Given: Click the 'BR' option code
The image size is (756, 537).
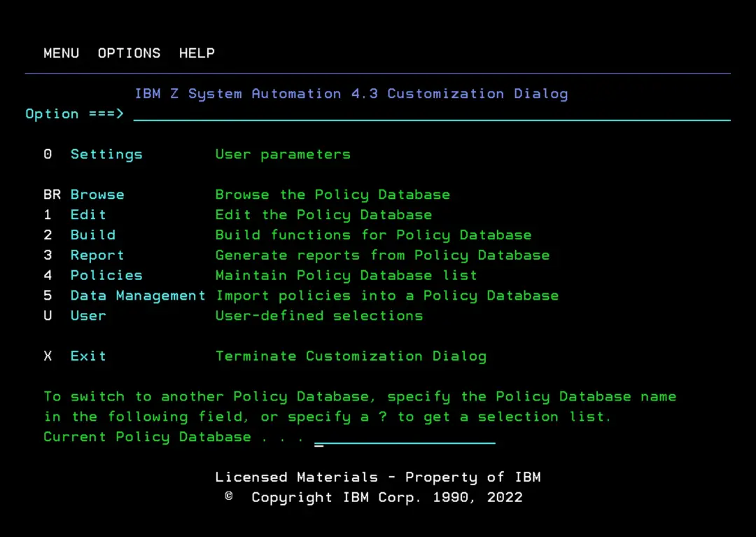Looking at the screenshot, I should click(52, 195).
